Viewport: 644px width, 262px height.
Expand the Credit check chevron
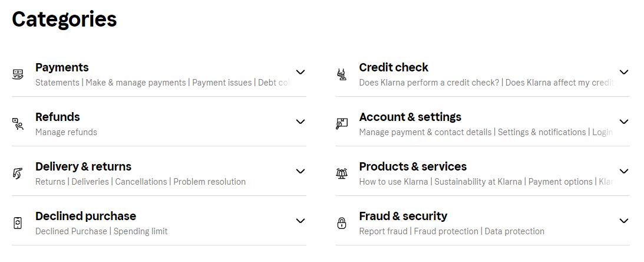[624, 72]
